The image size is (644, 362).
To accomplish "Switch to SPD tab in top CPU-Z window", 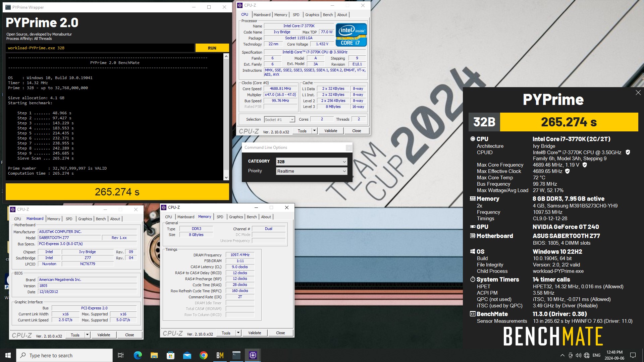I will point(296,15).
